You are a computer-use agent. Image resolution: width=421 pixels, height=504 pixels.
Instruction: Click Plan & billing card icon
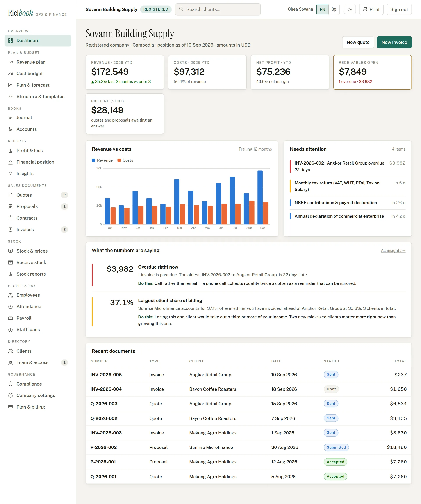(x=10, y=407)
